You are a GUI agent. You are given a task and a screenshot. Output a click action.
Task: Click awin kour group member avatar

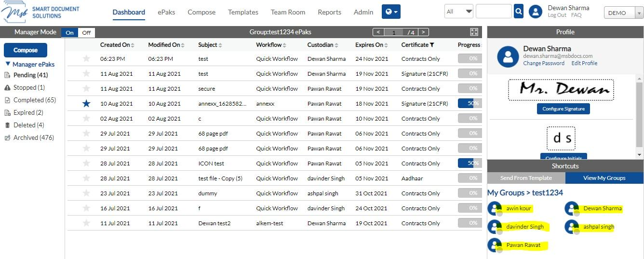coord(495,209)
